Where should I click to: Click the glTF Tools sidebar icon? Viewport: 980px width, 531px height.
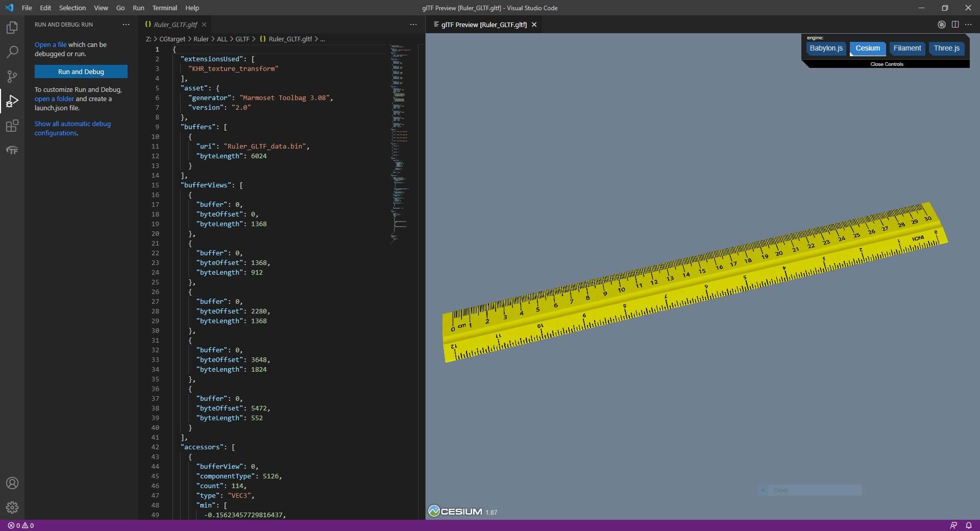tap(12, 150)
